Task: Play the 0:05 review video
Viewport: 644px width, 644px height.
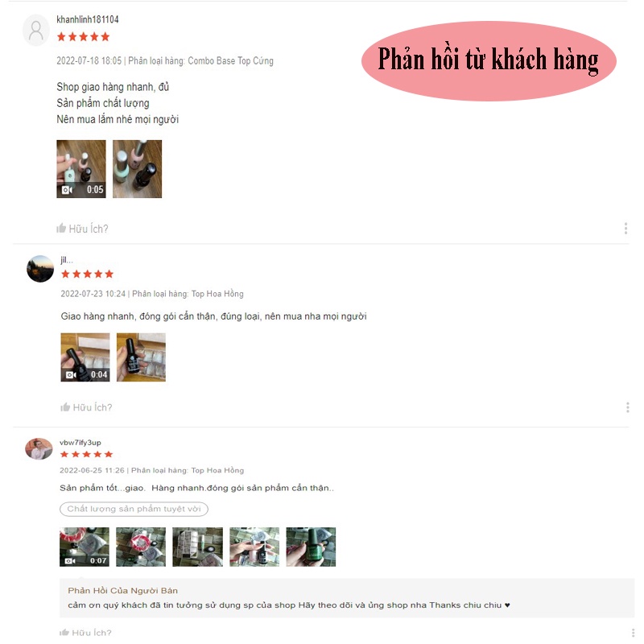Action: (81, 169)
